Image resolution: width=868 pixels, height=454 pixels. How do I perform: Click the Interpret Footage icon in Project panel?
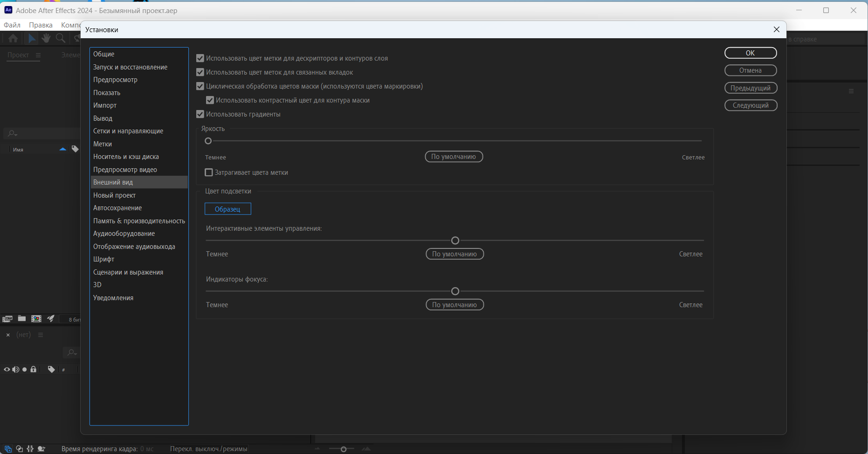pyautogui.click(x=7, y=319)
